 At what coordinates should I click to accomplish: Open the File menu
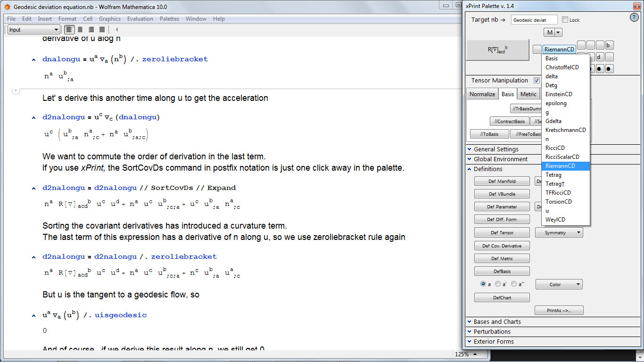point(11,19)
